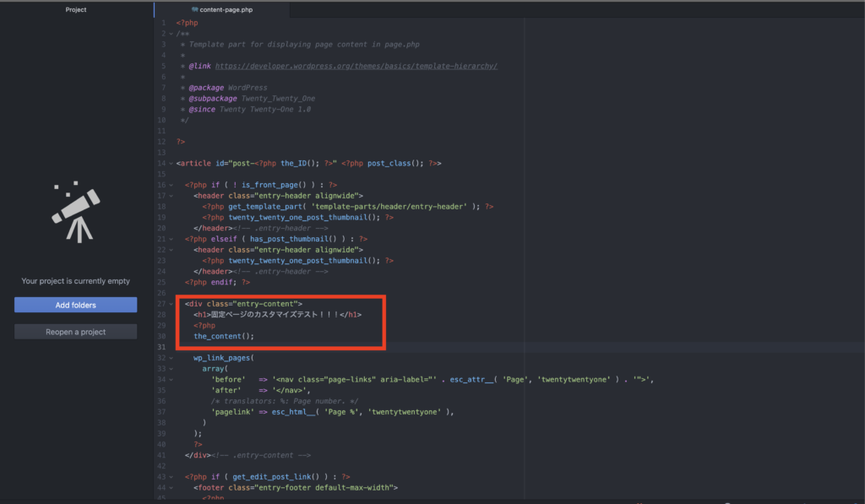Click 'Your project is currently empty' text
The height and width of the screenshot is (504, 865).
point(75,280)
